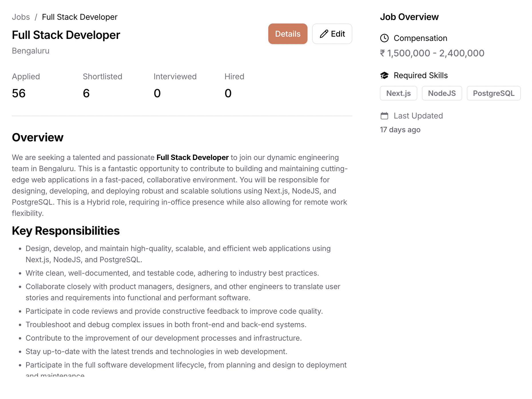Screen dimensions: 532x399
Task: Click the clock icon beside Compensation
Action: [384, 38]
